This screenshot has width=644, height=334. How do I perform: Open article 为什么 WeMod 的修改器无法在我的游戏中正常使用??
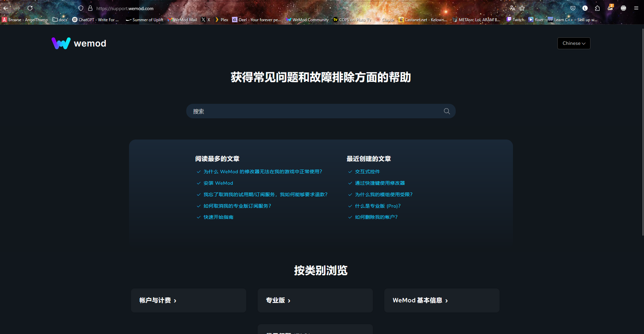(263, 172)
